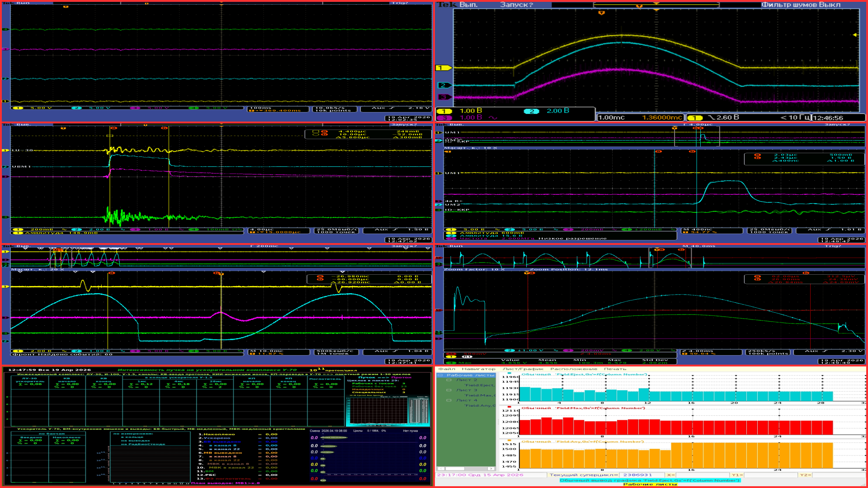This screenshot has height=488, width=868.
Task: Open the Лист/График menu
Action: (x=523, y=369)
